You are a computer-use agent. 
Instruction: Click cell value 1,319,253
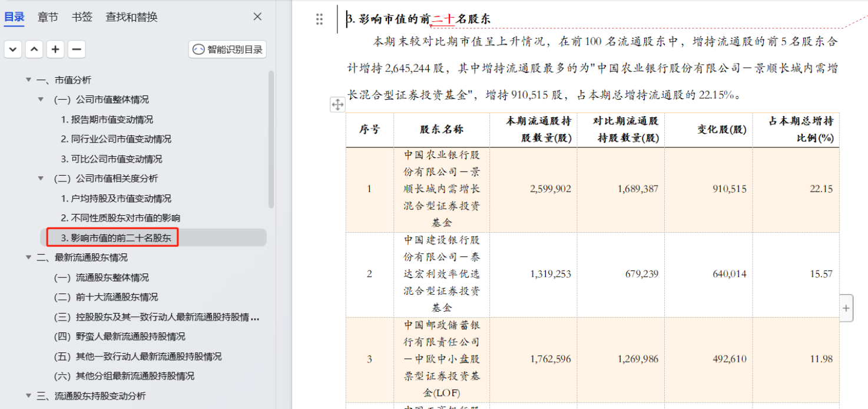point(551,273)
